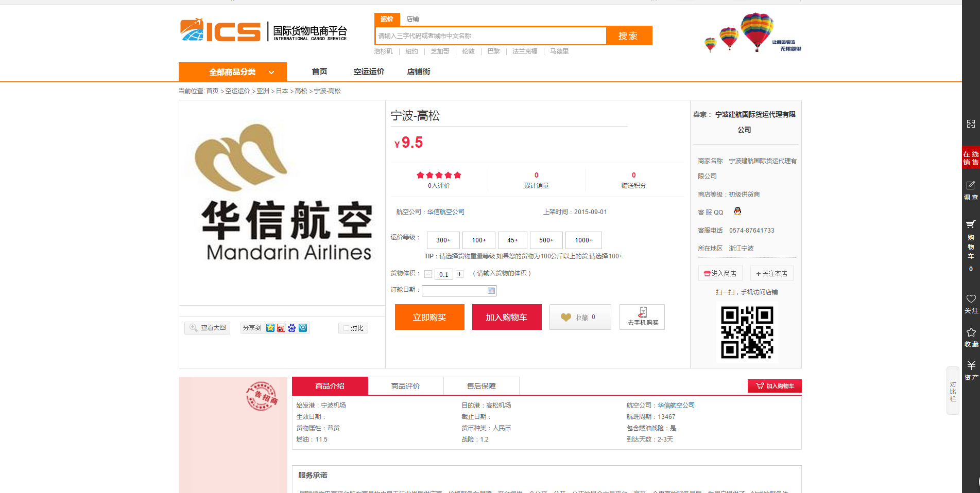This screenshot has width=980, height=493.
Task: Click the QQ penguin customer service icon
Action: (737, 211)
